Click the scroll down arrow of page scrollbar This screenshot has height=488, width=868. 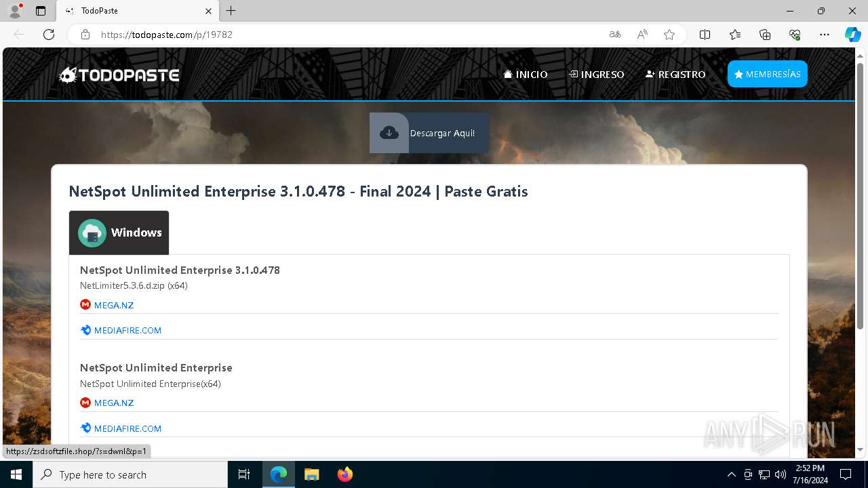(x=860, y=449)
